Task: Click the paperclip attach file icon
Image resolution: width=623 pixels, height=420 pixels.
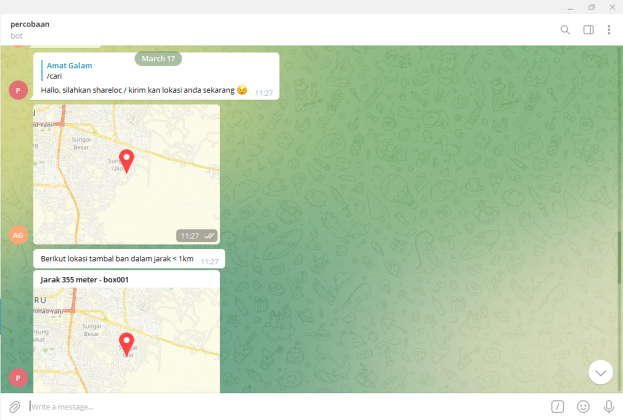Action: tap(15, 406)
